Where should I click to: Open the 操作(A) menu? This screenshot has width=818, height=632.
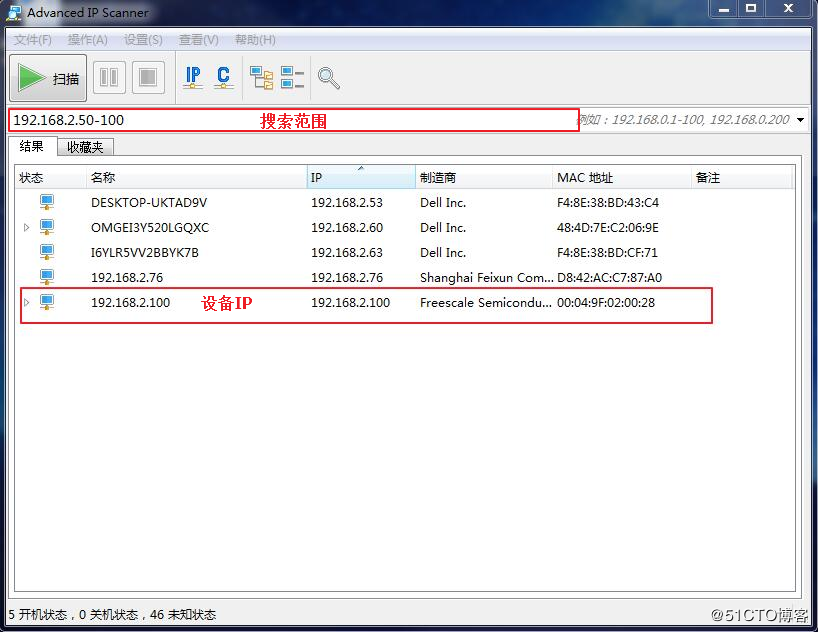(x=88, y=40)
